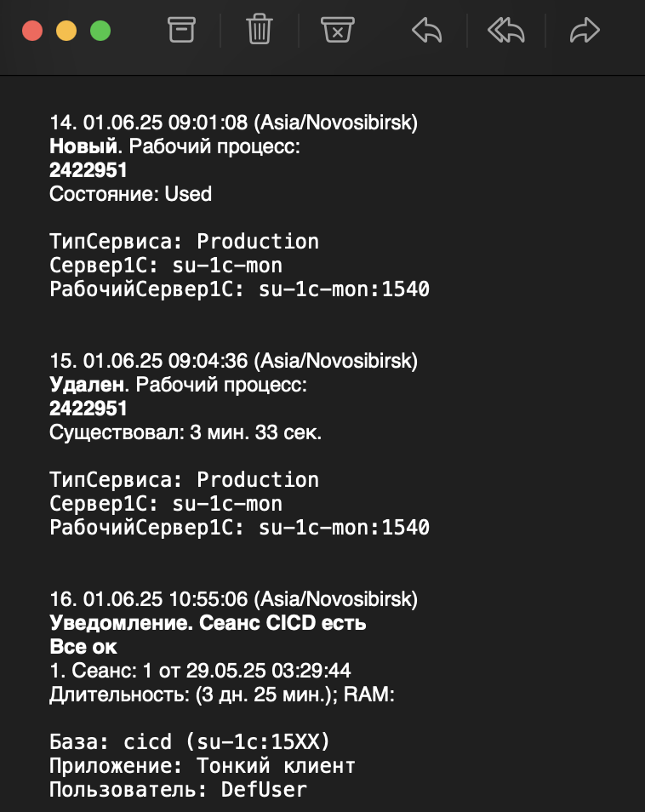The height and width of the screenshot is (812, 645).
Task: Move this message to Junk
Action: tap(337, 31)
